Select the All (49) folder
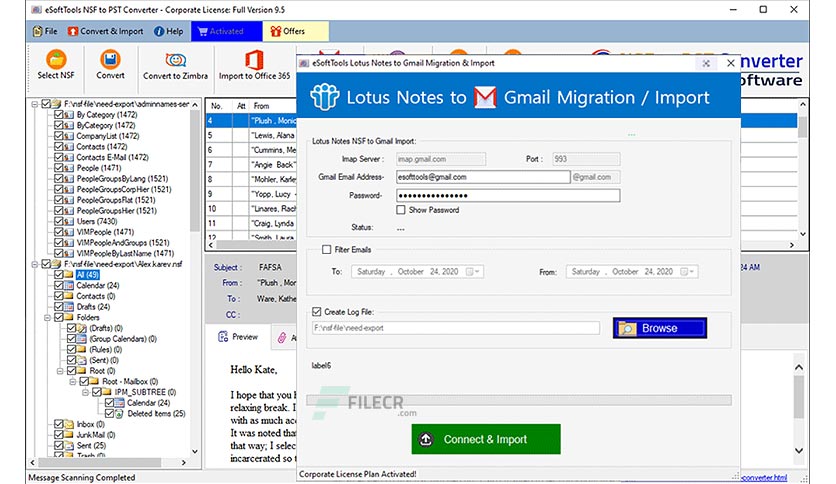This screenshot has width=836, height=484. click(87, 275)
